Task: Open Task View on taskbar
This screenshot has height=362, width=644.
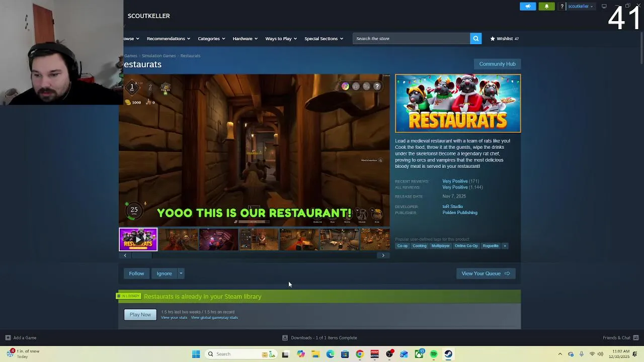Action: tap(285, 354)
